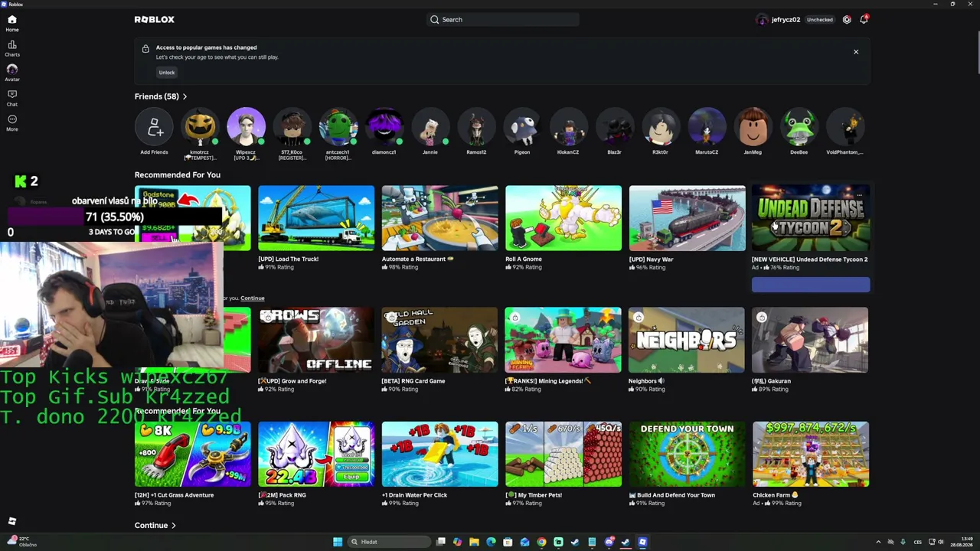Open friend VoidPhantom's avatar
The width and height of the screenshot is (980, 551).
coord(844,128)
